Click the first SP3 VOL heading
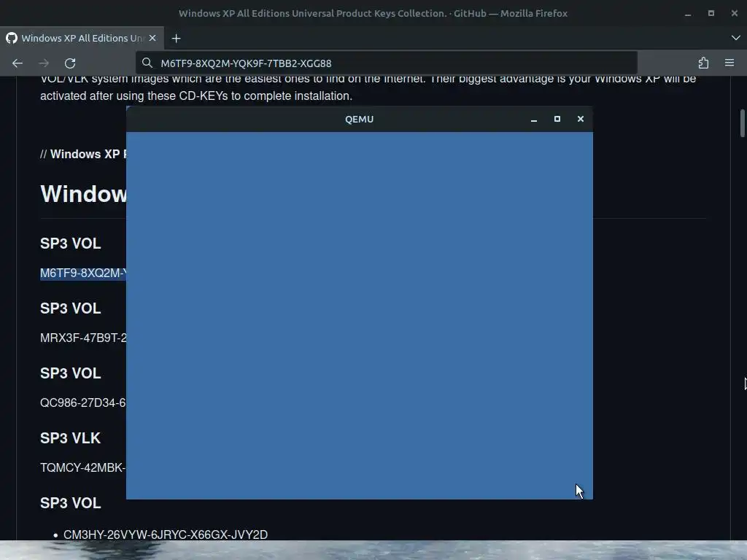The width and height of the screenshot is (747, 560). (x=70, y=244)
